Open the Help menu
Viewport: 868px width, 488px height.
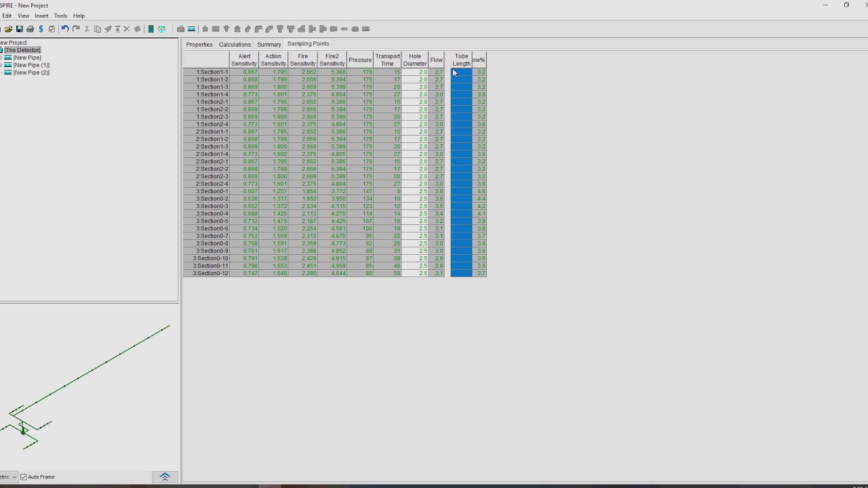79,16
